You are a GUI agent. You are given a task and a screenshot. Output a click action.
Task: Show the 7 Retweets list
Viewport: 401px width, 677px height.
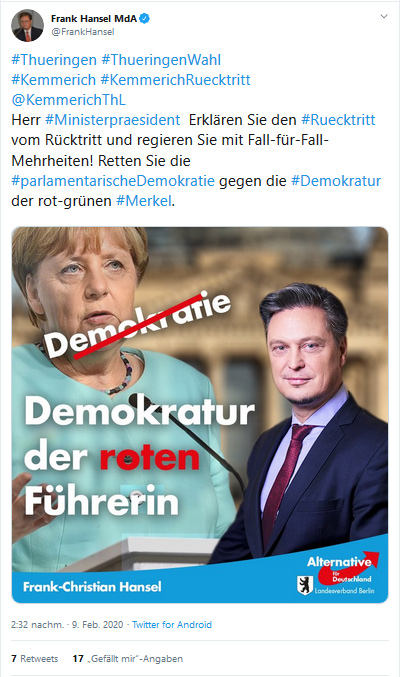[x=35, y=658]
